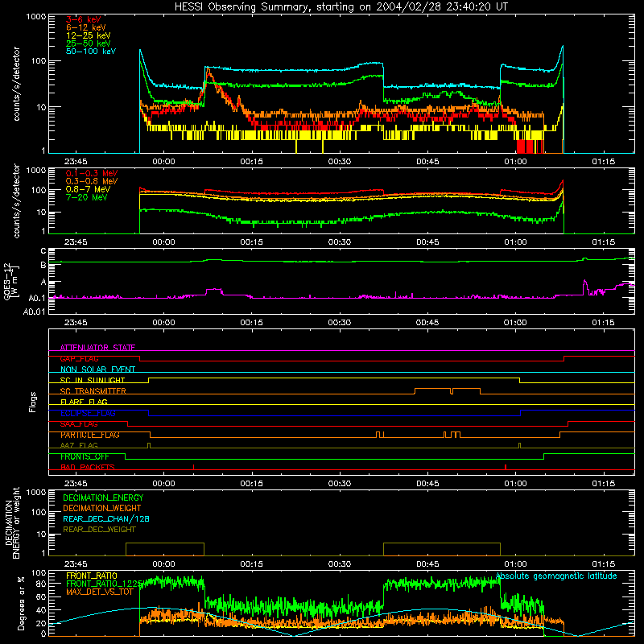Click the SC_IN_SUNLIGHT flag label
The height and width of the screenshot is (644, 644).
(x=93, y=380)
